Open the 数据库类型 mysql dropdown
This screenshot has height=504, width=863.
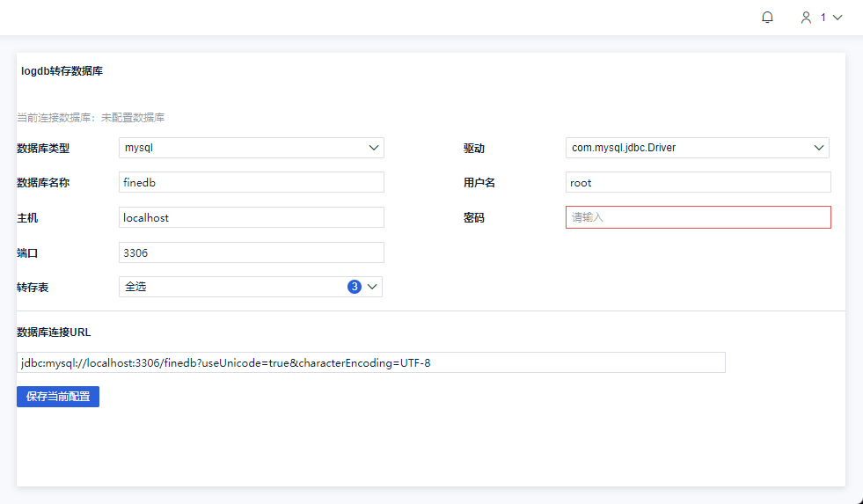pos(251,148)
